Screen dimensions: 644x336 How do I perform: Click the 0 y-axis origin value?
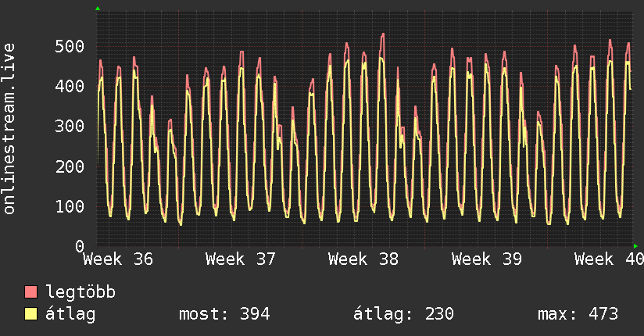80,246
